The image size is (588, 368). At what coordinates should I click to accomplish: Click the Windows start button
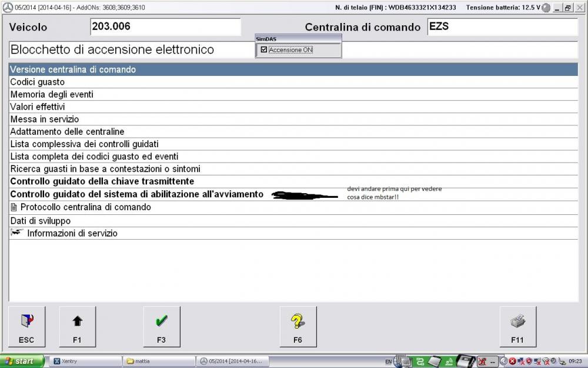click(22, 361)
